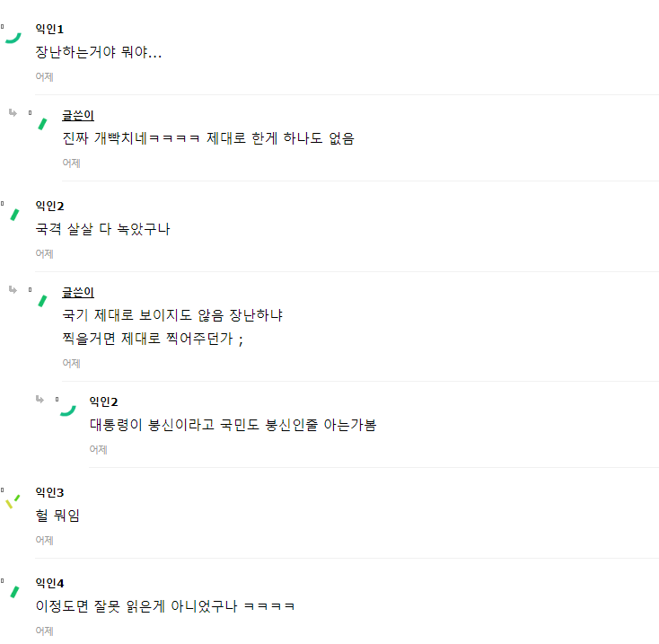Viewport: 659px width, 644px height.
Task: Open the 익인4 username
Action: pos(49,584)
